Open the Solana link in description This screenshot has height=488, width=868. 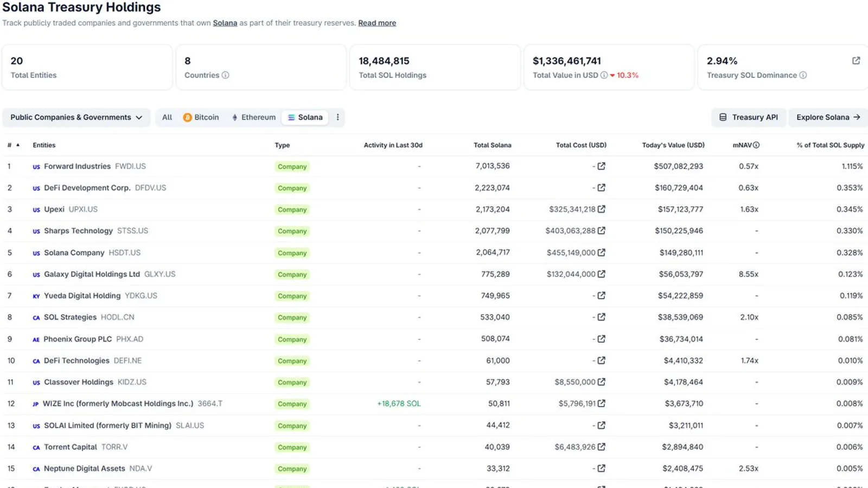225,23
